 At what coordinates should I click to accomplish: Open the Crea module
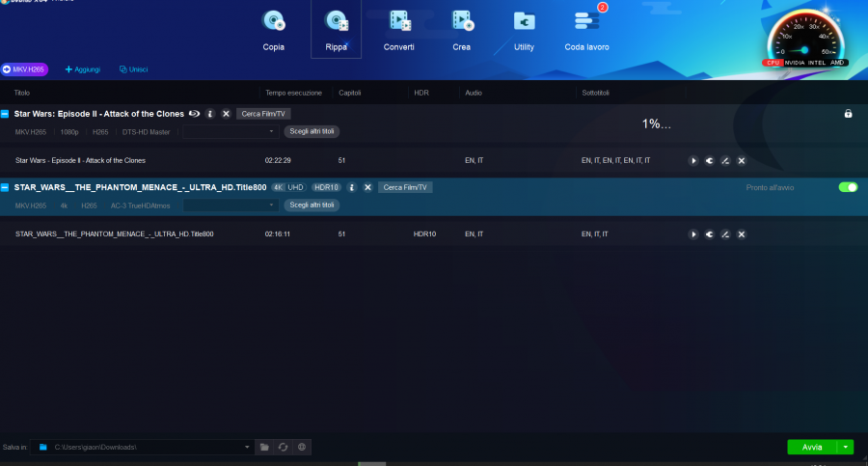coord(461,31)
